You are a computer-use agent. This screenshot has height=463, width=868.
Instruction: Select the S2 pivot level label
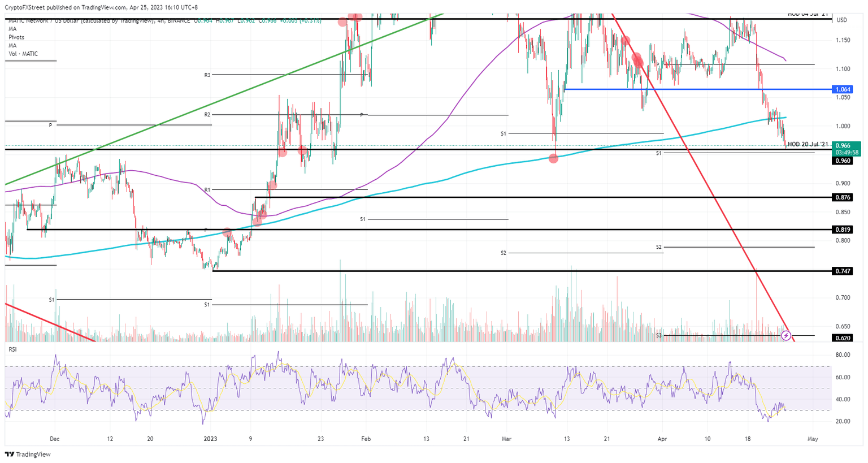(x=505, y=253)
